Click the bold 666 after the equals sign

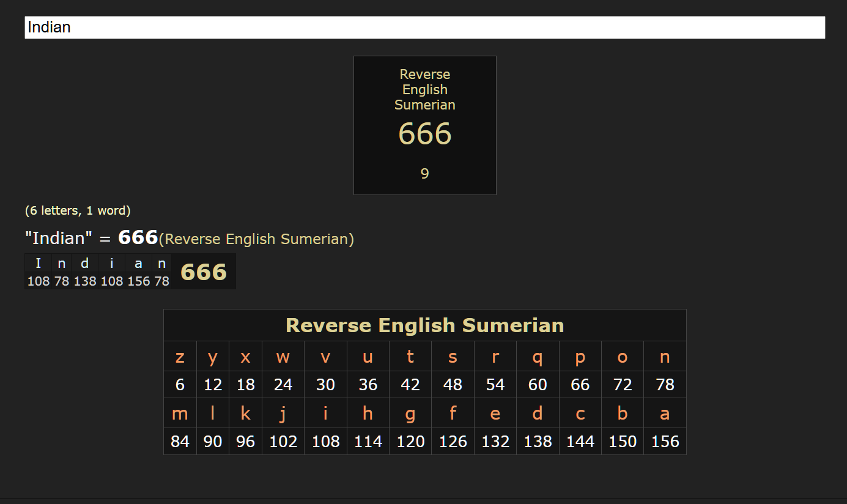(x=138, y=237)
